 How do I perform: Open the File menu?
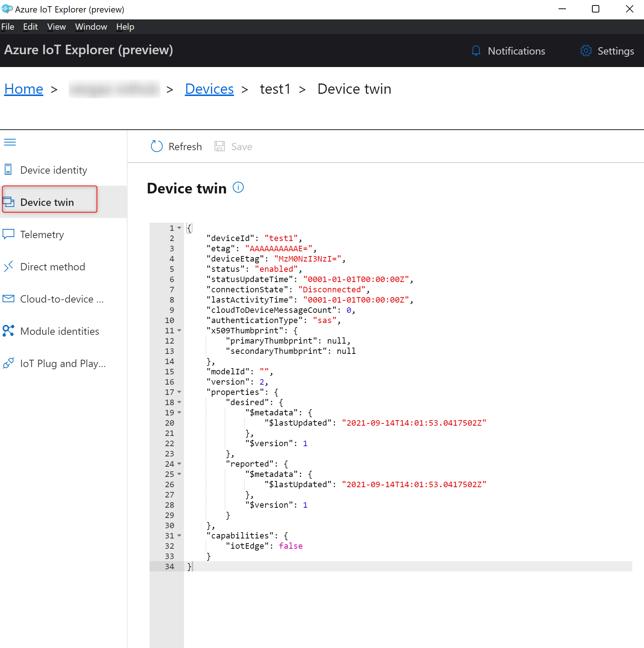point(8,27)
